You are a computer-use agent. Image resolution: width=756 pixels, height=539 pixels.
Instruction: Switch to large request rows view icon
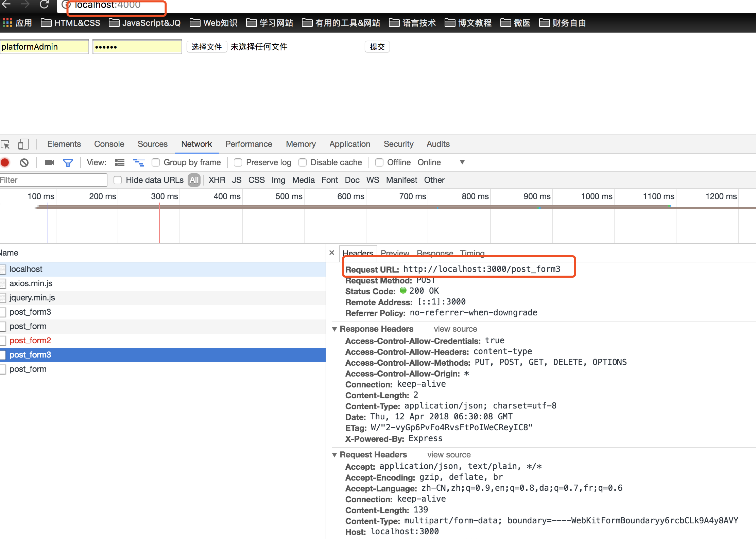[120, 162]
